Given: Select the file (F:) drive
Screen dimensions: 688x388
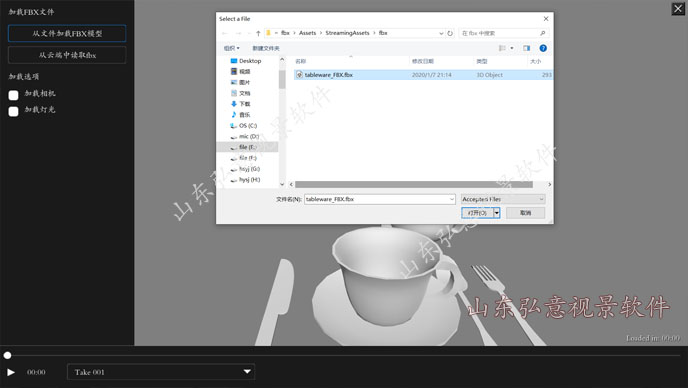Looking at the screenshot, I should click(x=244, y=158).
